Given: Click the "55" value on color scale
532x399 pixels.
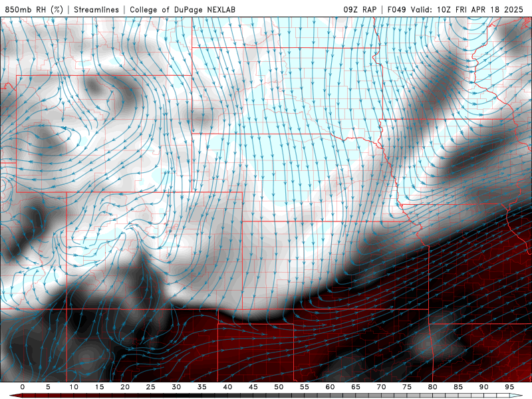Looking at the screenshot, I should pyautogui.click(x=305, y=387).
